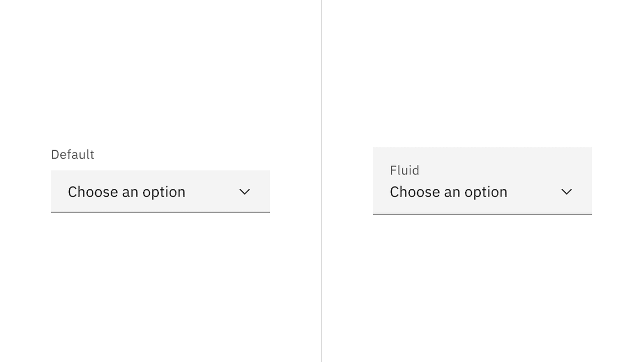Viewport: 644px width, 362px height.
Task: Select the 'Default' label above the left dropdown
Action: (x=73, y=154)
